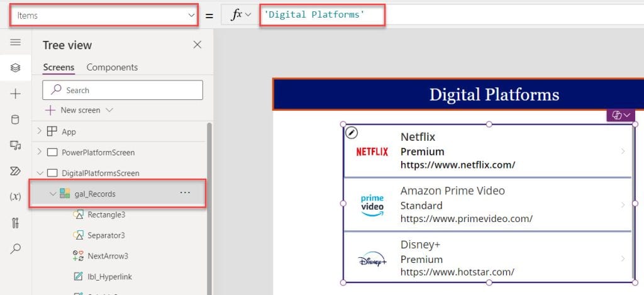The width and height of the screenshot is (644, 295).
Task: Click the NextArrow3 icon in tree
Action: pos(78,255)
